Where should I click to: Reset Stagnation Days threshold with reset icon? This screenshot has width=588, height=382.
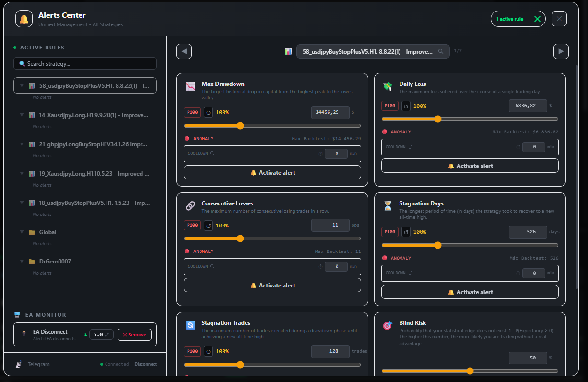(406, 232)
